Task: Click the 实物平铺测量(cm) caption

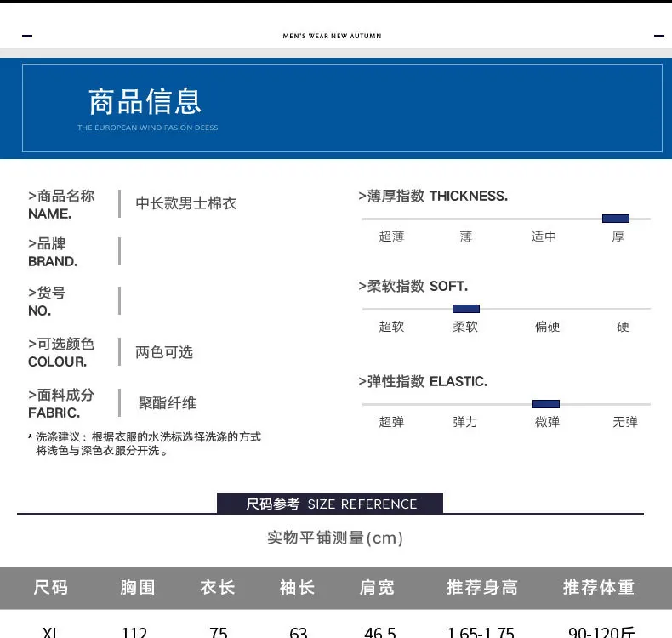Action: pyautogui.click(x=335, y=538)
